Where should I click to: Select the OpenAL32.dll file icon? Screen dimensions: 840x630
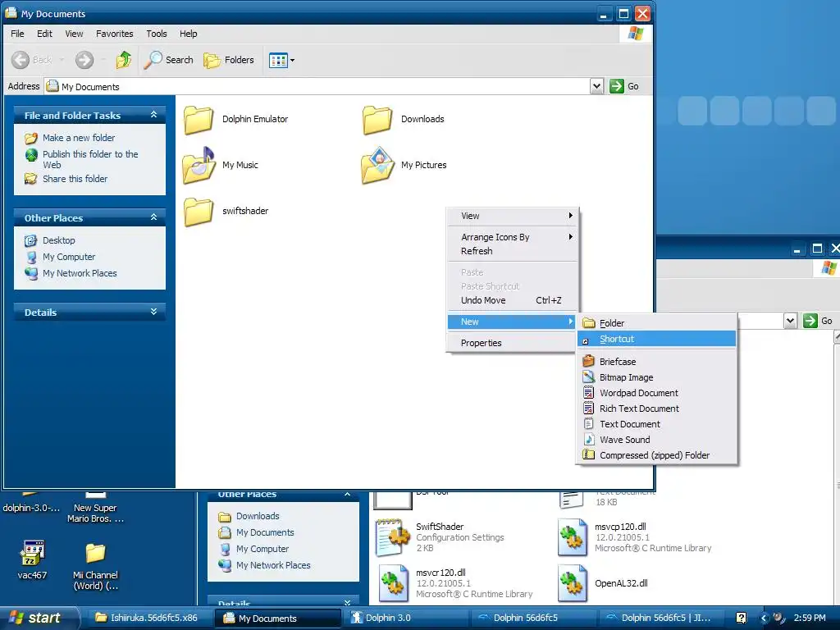pyautogui.click(x=572, y=583)
